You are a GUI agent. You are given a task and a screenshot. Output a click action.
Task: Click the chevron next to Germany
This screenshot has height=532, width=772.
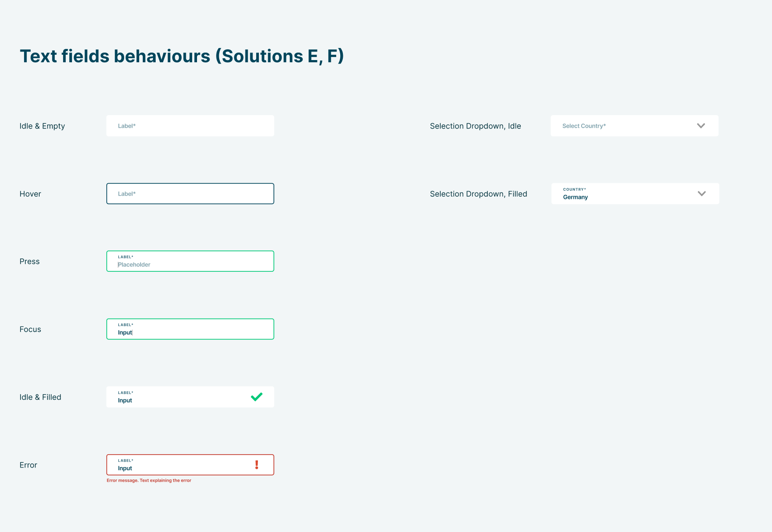click(x=702, y=193)
